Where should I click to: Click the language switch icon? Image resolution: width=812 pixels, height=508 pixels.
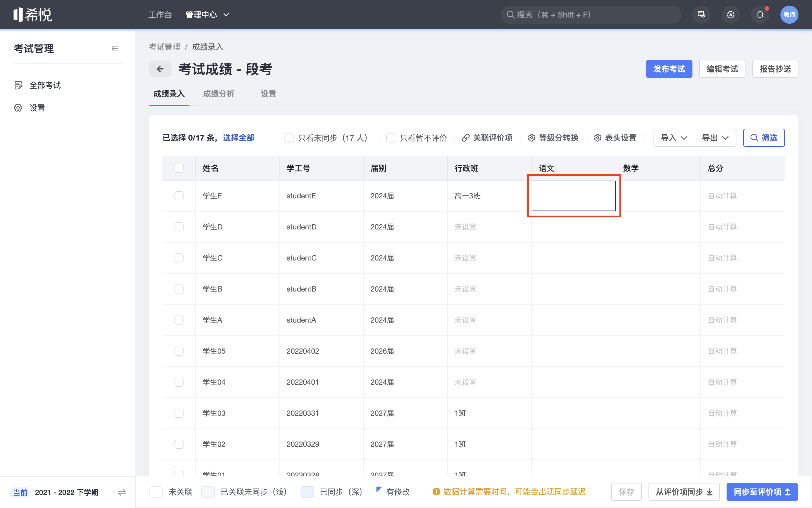(x=731, y=15)
